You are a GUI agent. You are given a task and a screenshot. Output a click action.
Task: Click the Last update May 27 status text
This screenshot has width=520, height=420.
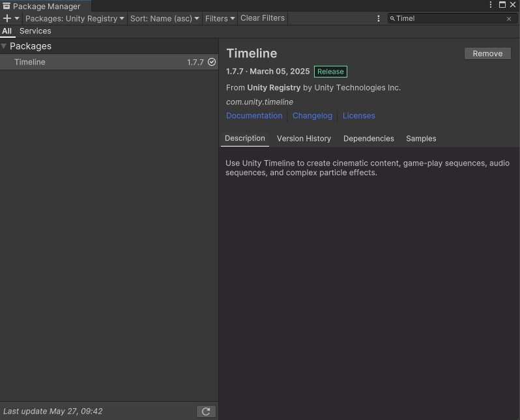(x=53, y=412)
